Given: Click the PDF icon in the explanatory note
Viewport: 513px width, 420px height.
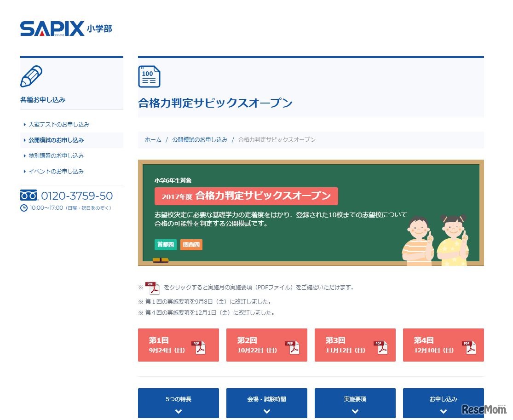Looking at the screenshot, I should pyautogui.click(x=152, y=288).
